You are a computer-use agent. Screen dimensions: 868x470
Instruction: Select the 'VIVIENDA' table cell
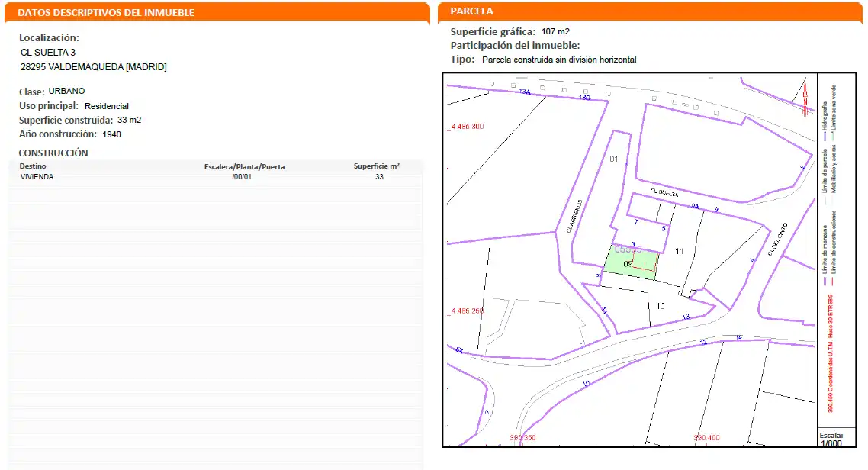tap(37, 177)
